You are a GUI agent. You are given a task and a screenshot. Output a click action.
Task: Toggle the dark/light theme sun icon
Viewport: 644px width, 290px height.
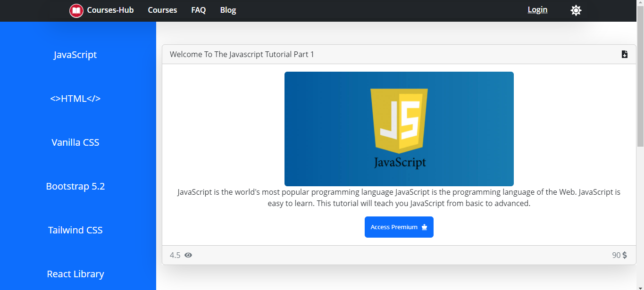(576, 10)
